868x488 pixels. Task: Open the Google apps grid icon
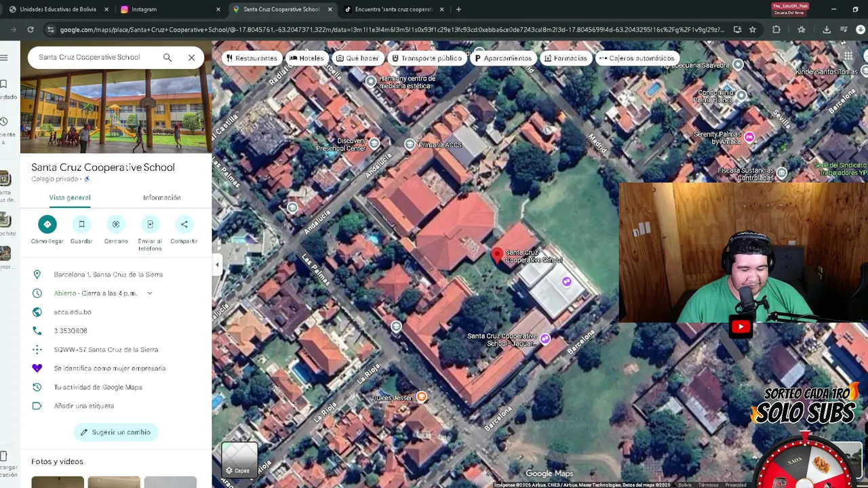pyautogui.click(x=848, y=56)
